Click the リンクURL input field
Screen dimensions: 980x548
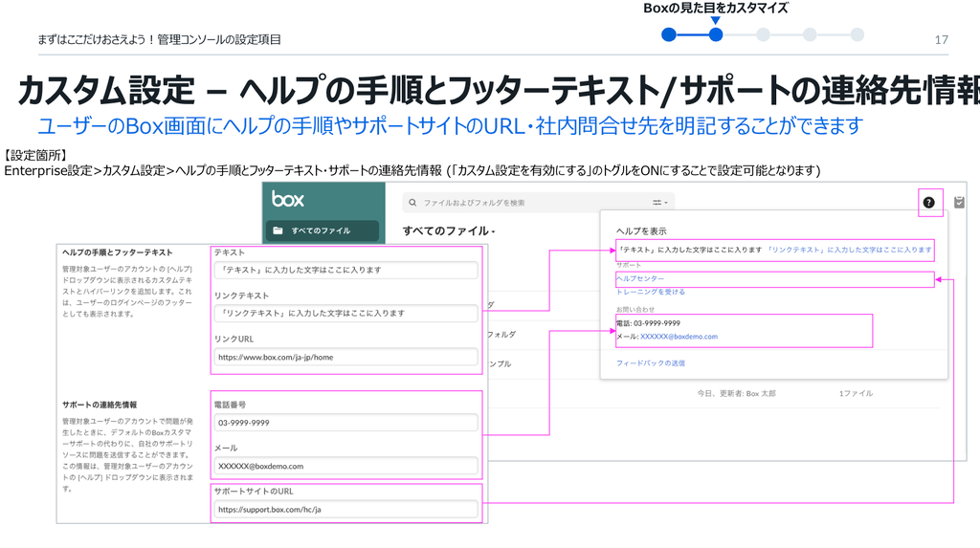(x=345, y=357)
